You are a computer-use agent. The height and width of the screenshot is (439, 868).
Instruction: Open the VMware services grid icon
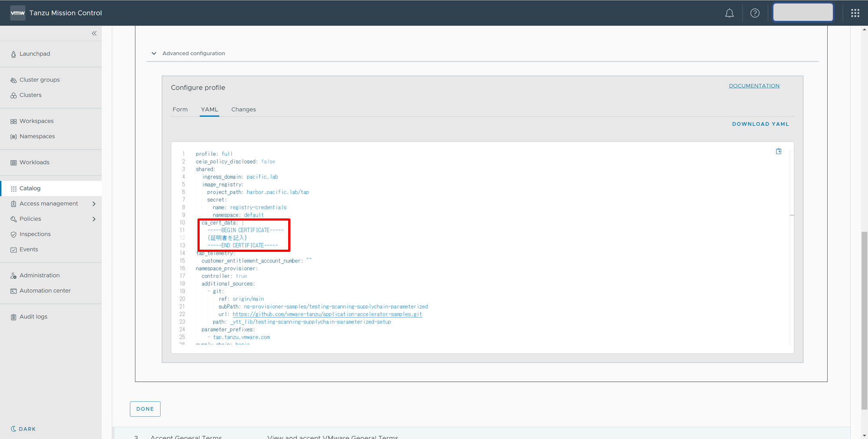(x=855, y=13)
